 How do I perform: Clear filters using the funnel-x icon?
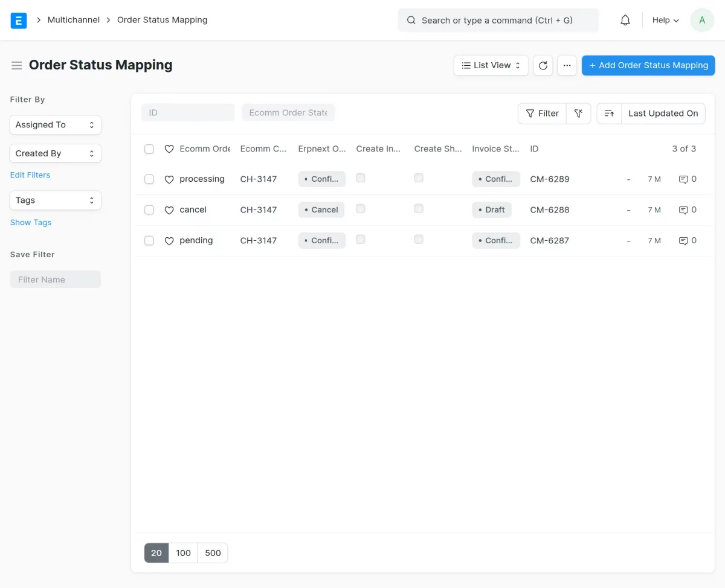pyautogui.click(x=578, y=113)
